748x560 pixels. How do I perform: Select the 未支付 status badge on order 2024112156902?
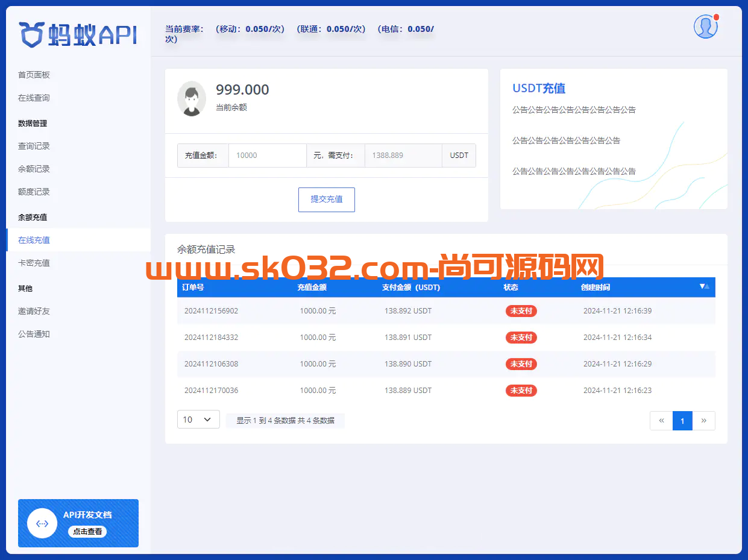[521, 311]
